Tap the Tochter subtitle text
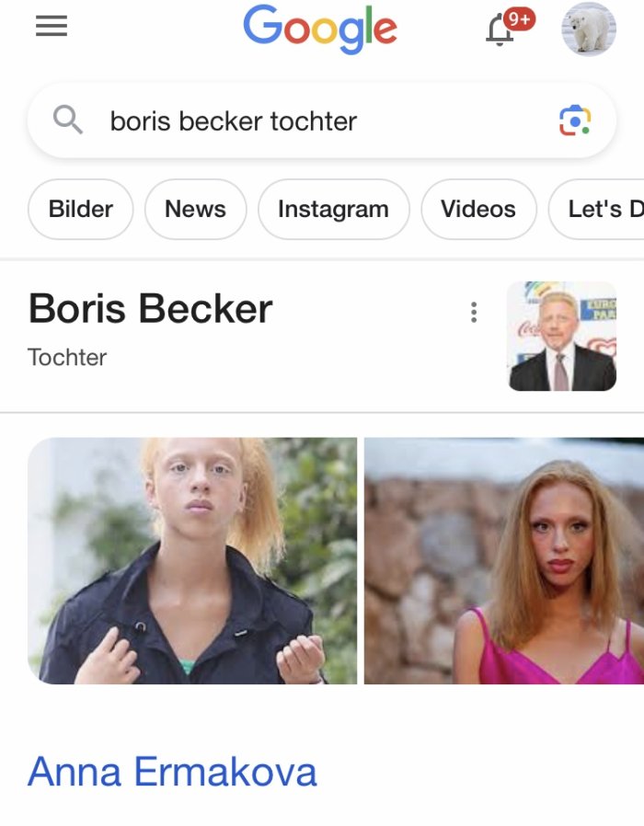 pos(67,358)
